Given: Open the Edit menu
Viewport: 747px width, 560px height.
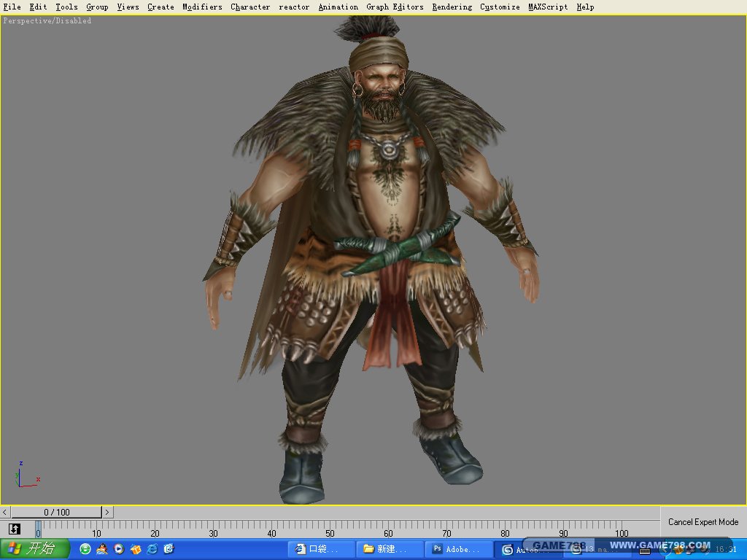Looking at the screenshot, I should 38,7.
